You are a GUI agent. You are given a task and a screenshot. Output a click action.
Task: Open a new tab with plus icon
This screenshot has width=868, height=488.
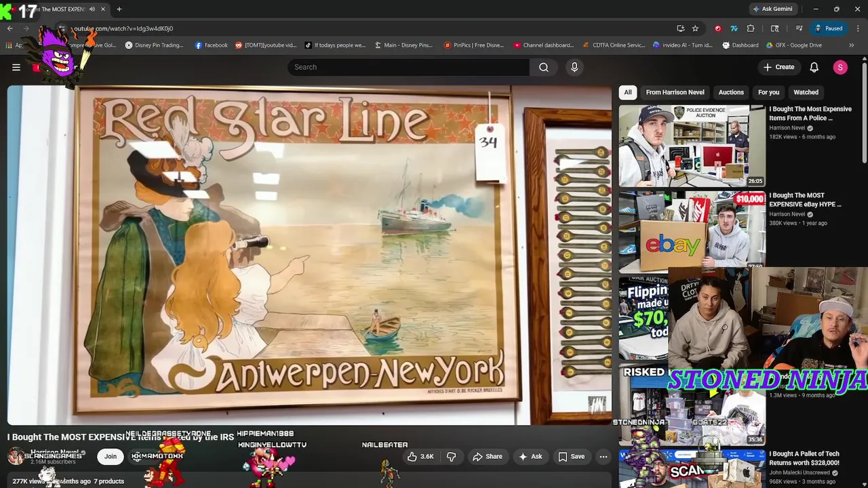click(119, 9)
